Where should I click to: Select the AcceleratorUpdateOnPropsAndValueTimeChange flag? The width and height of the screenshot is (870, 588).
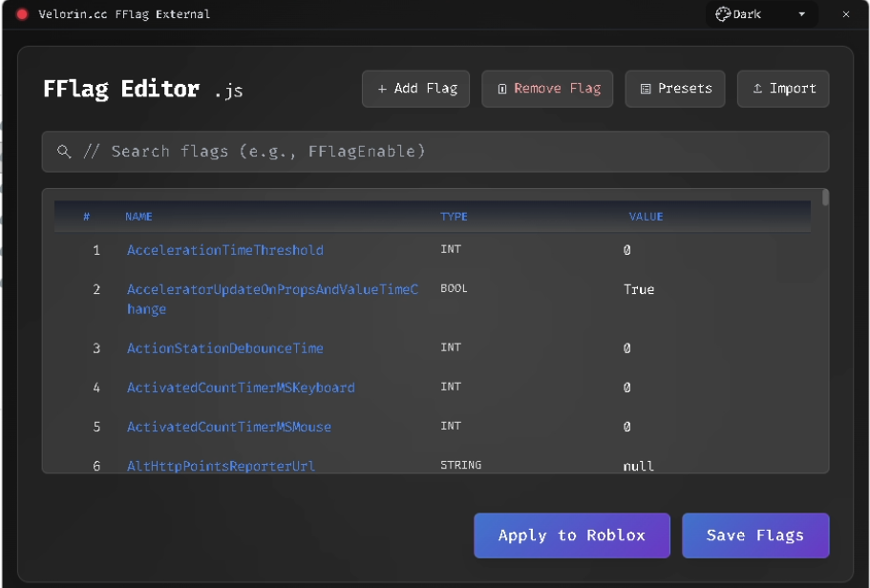(272, 299)
